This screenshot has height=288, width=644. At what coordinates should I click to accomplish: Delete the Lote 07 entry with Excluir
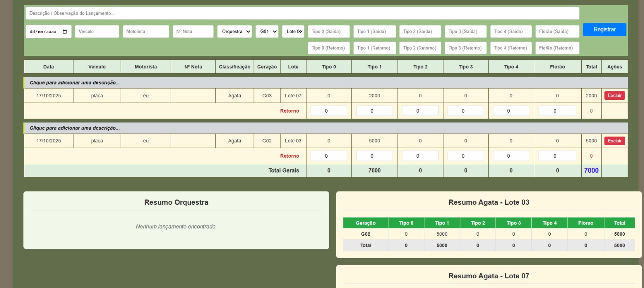[615, 96]
